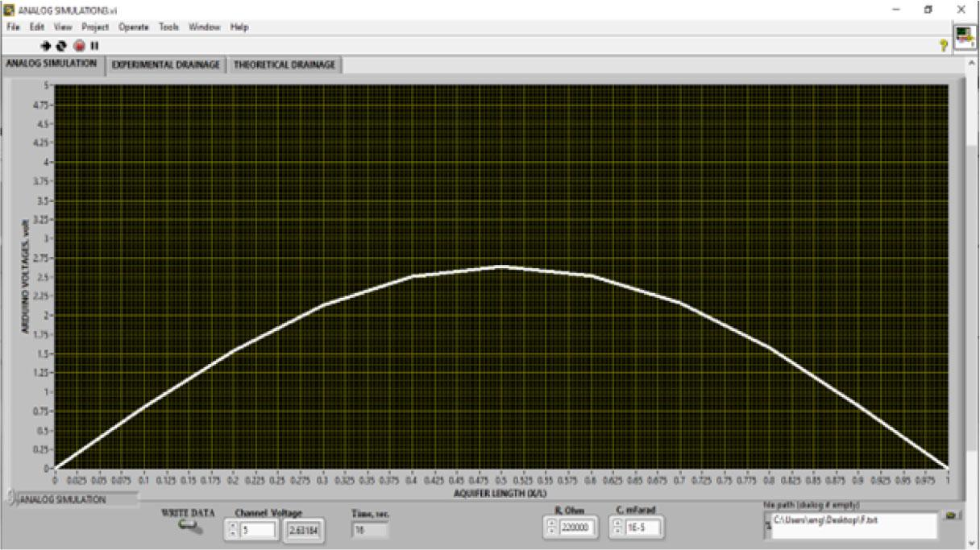Click the Channel increment/decrement stepper
This screenshot has width=980, height=550.
click(233, 530)
